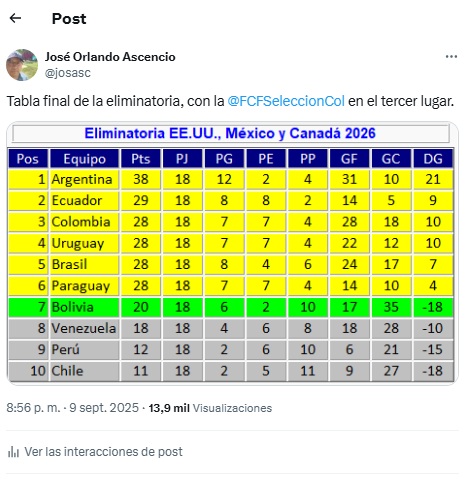Image resolution: width=467 pixels, height=482 pixels.
Task: Click the Equipo column header
Action: 84,159
